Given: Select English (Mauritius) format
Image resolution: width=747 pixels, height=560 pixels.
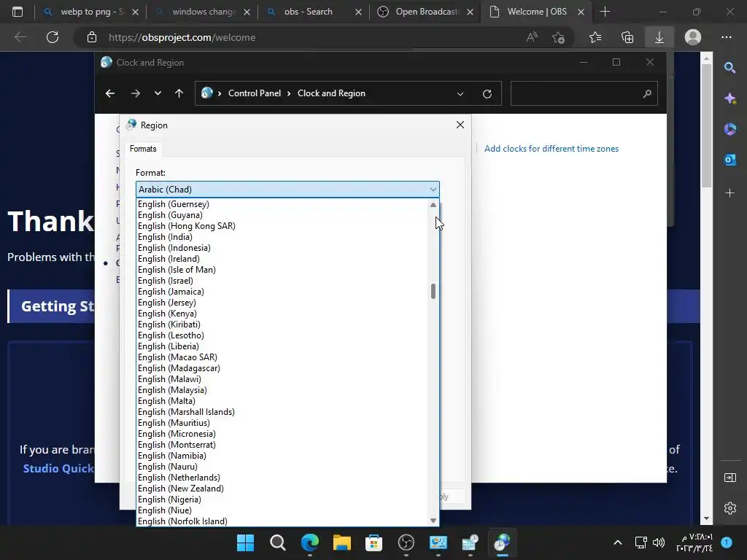Looking at the screenshot, I should coord(174,423).
